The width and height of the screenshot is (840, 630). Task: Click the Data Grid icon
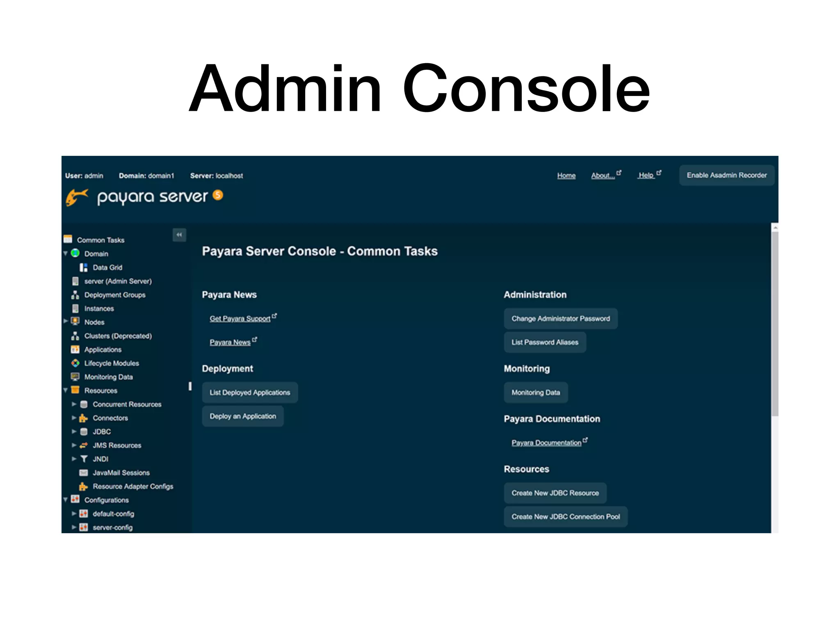tap(84, 267)
